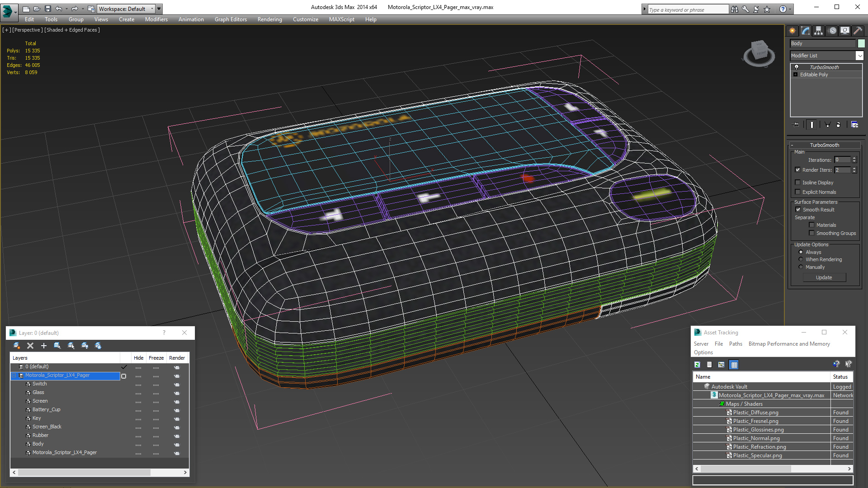Open the Modifiers menu
Image resolution: width=868 pixels, height=488 pixels.
tap(156, 19)
